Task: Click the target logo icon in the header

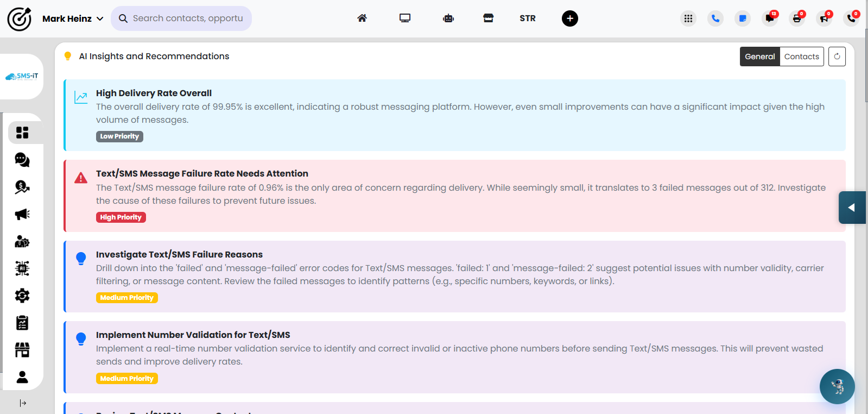Action: 20,19
